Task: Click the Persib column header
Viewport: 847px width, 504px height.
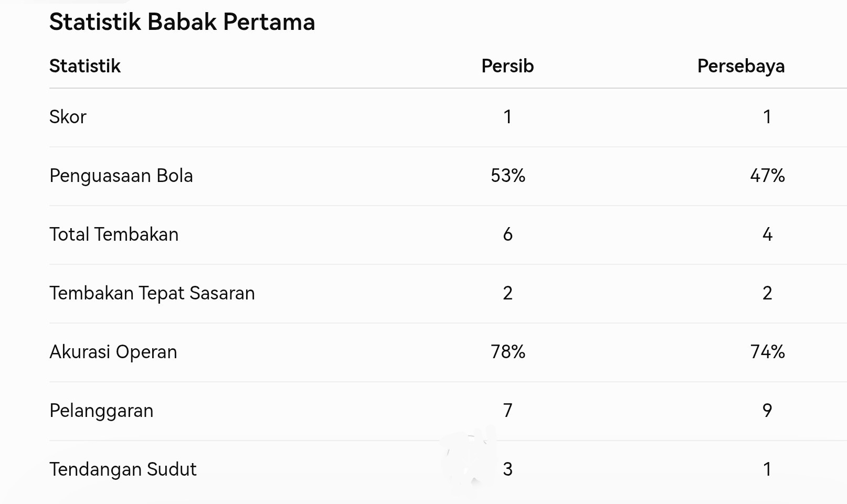Action: [507, 66]
